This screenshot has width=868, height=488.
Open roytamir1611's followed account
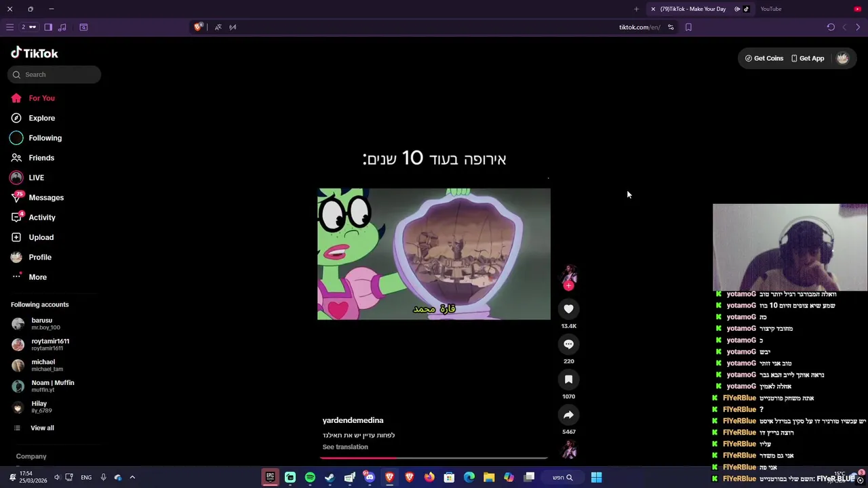(41, 344)
